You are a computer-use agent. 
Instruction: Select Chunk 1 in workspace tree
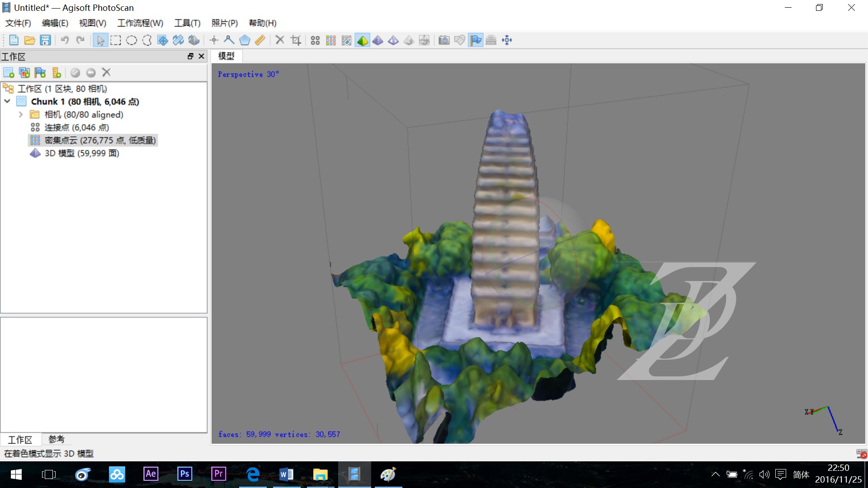(85, 102)
